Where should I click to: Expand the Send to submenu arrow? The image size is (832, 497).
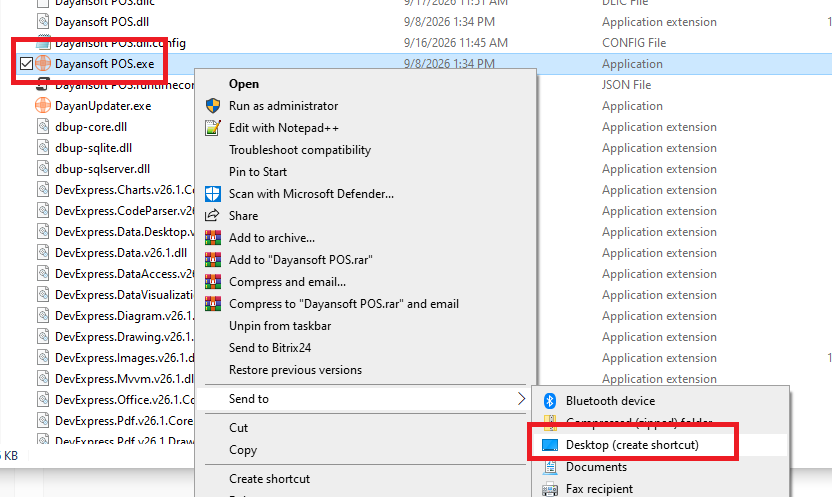tap(521, 399)
